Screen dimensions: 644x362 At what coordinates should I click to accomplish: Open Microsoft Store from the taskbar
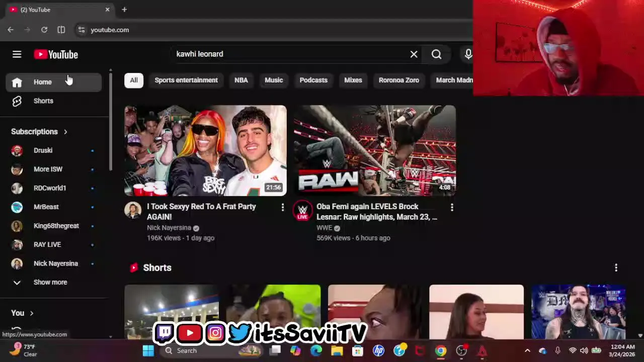pyautogui.click(x=358, y=350)
